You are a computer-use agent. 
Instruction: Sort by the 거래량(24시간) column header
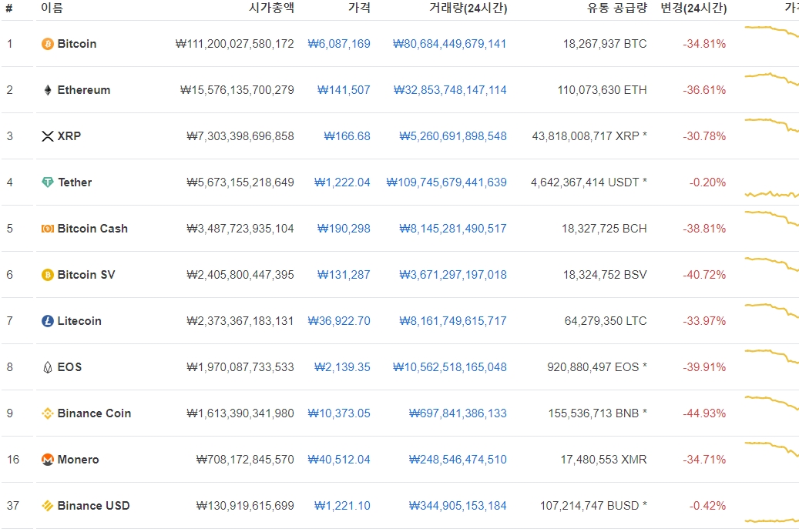click(x=468, y=8)
